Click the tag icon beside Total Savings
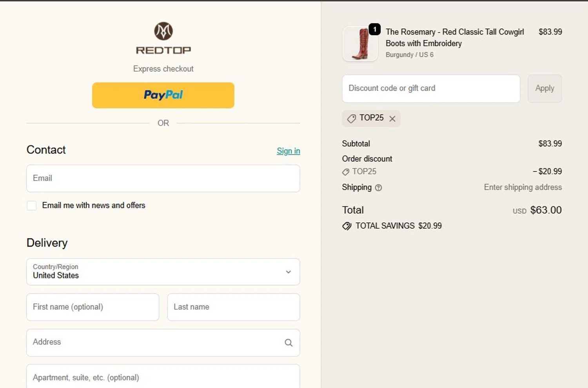The image size is (588, 388). tap(347, 226)
